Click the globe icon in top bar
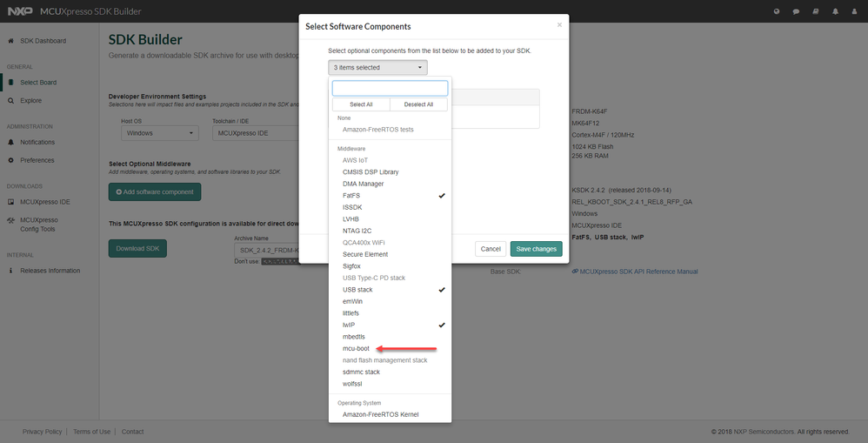The width and height of the screenshot is (868, 443). point(777,11)
